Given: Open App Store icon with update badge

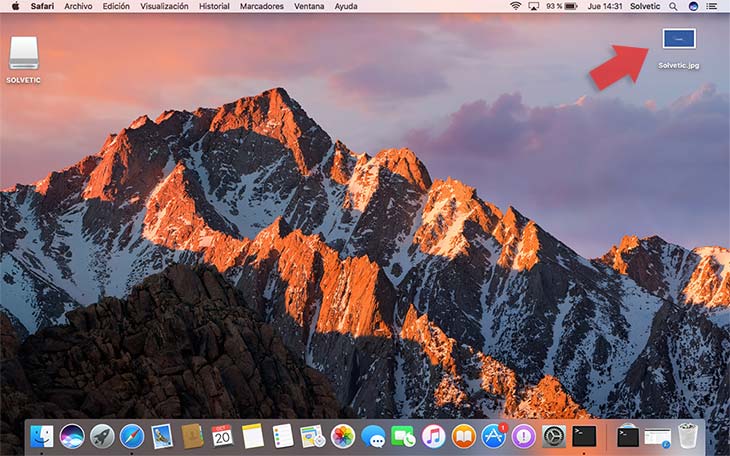Looking at the screenshot, I should coord(493,436).
